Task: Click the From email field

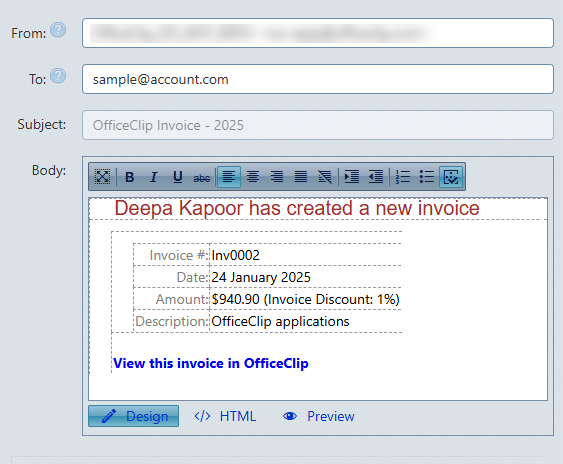Action: tap(318, 33)
